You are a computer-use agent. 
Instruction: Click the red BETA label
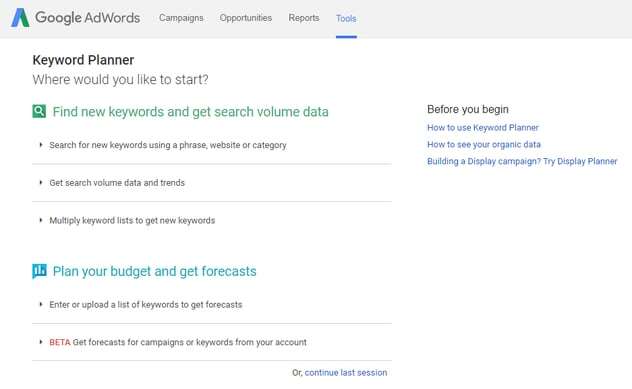click(60, 342)
